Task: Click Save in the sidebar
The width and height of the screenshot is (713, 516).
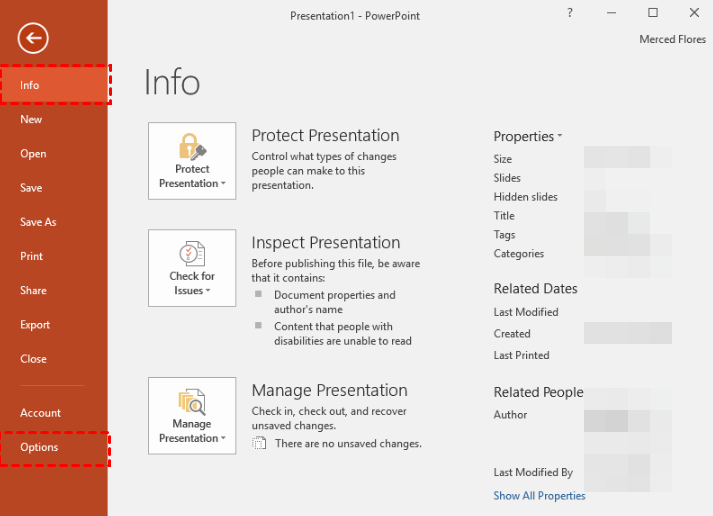Action: [x=31, y=188]
